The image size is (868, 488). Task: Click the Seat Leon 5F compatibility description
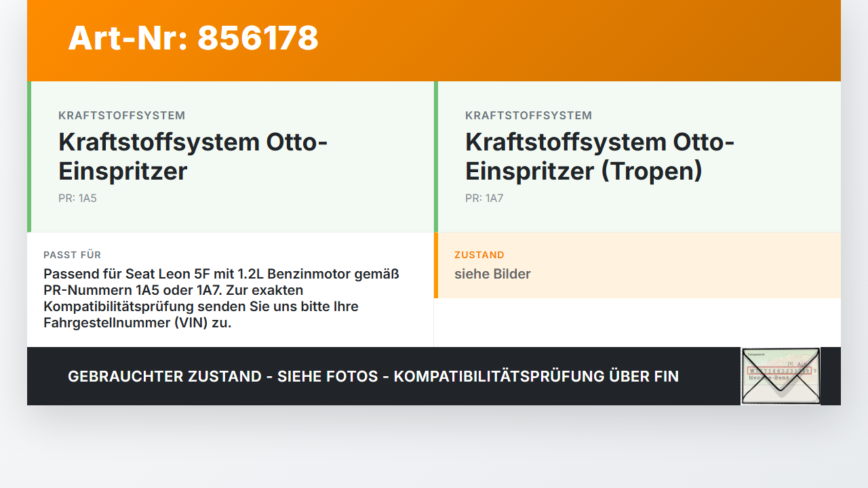(221, 298)
